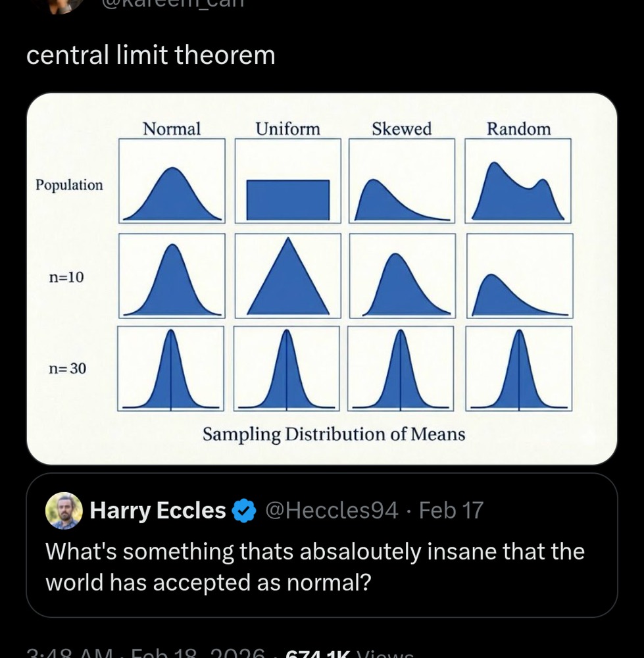Click the "central limit theorem" tweet text
This screenshot has height=658, width=644.
[x=151, y=55]
